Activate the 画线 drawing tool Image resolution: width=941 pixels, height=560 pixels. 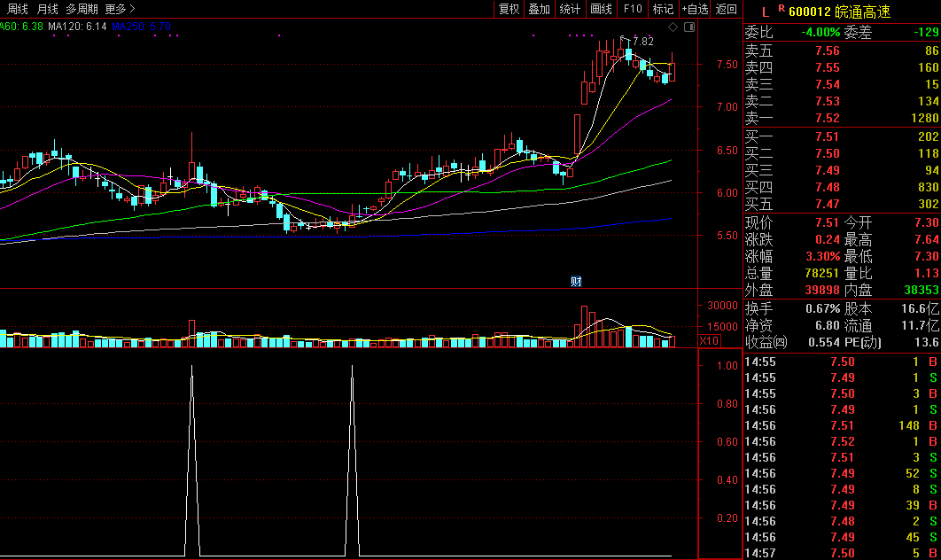601,9
